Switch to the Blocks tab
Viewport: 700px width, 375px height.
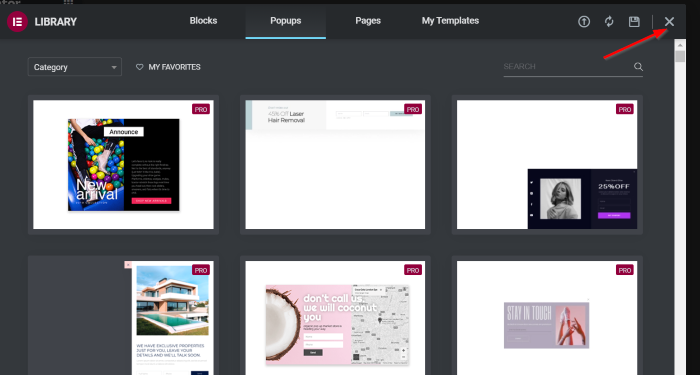pos(203,21)
